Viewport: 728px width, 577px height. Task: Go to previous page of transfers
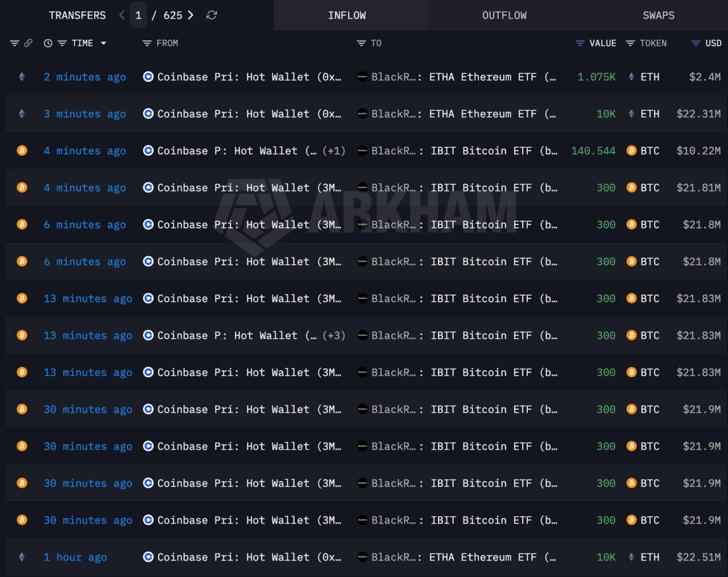click(122, 15)
